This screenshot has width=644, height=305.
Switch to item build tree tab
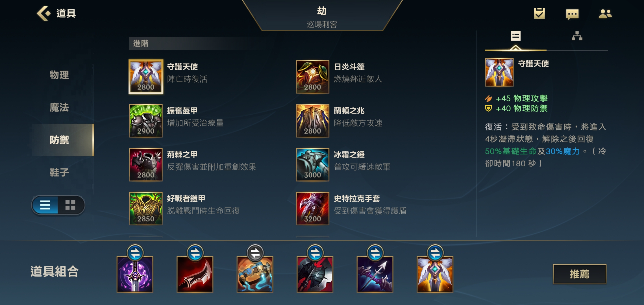[x=577, y=36]
